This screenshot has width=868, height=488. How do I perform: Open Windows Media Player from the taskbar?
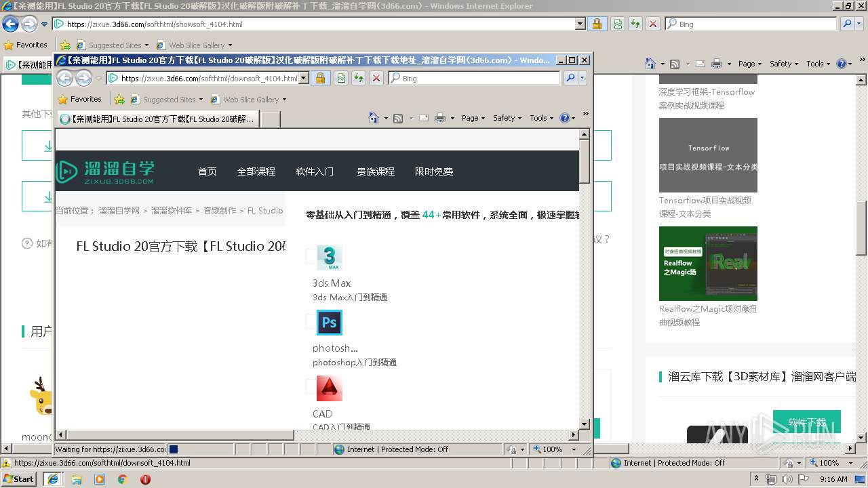pyautogui.click(x=100, y=479)
